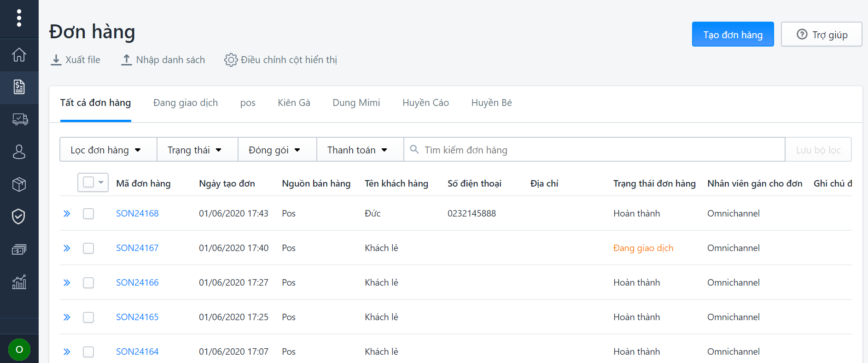Expand details of order SON24165
Image resolution: width=868 pixels, height=363 pixels.
point(67,317)
